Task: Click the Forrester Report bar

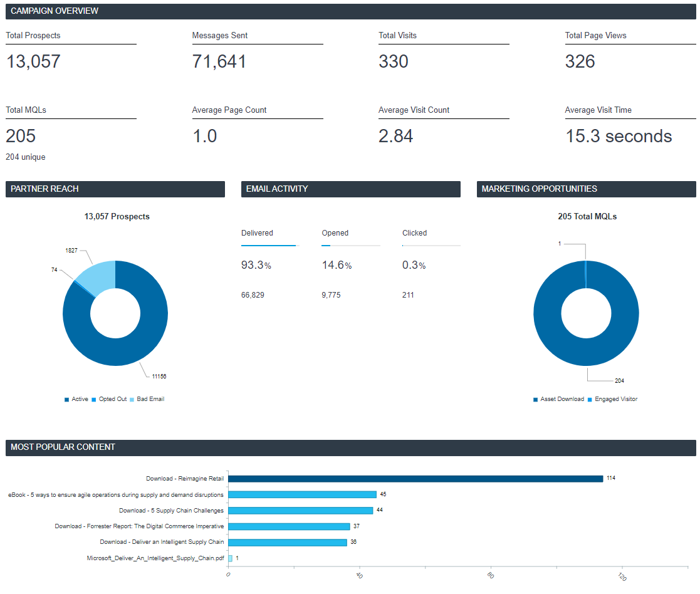Action: [x=290, y=526]
